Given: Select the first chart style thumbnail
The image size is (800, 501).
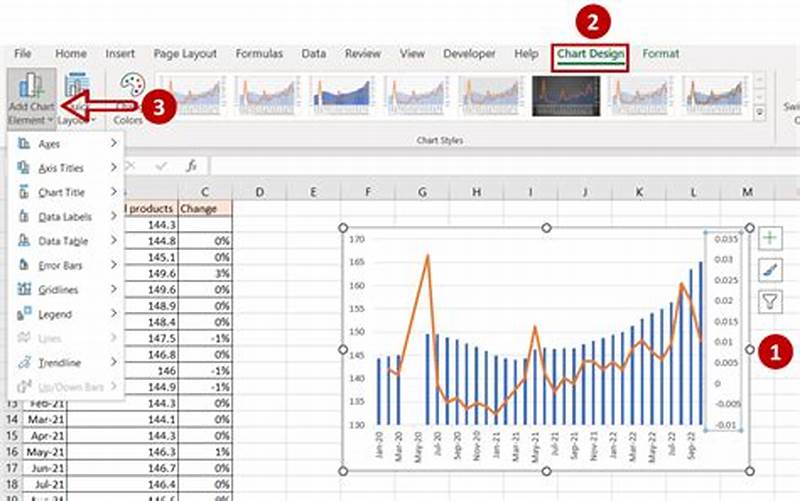Looking at the screenshot, I should [193, 95].
